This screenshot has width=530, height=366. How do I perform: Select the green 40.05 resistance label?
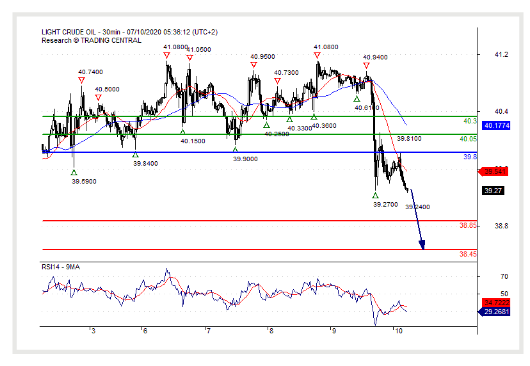pyautogui.click(x=468, y=139)
